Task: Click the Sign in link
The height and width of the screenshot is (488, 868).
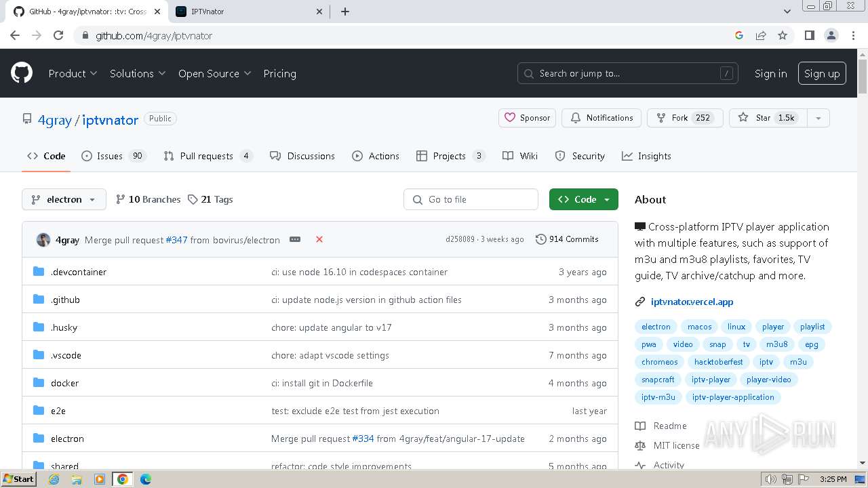Action: (x=771, y=73)
